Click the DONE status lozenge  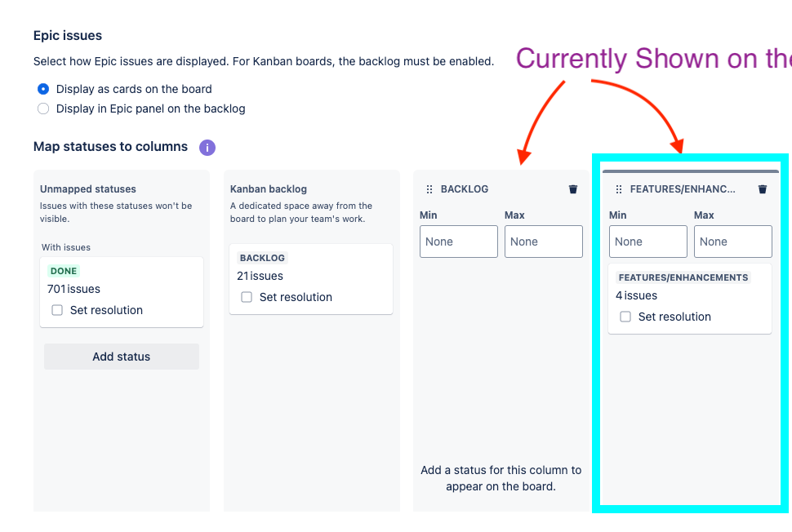point(64,271)
